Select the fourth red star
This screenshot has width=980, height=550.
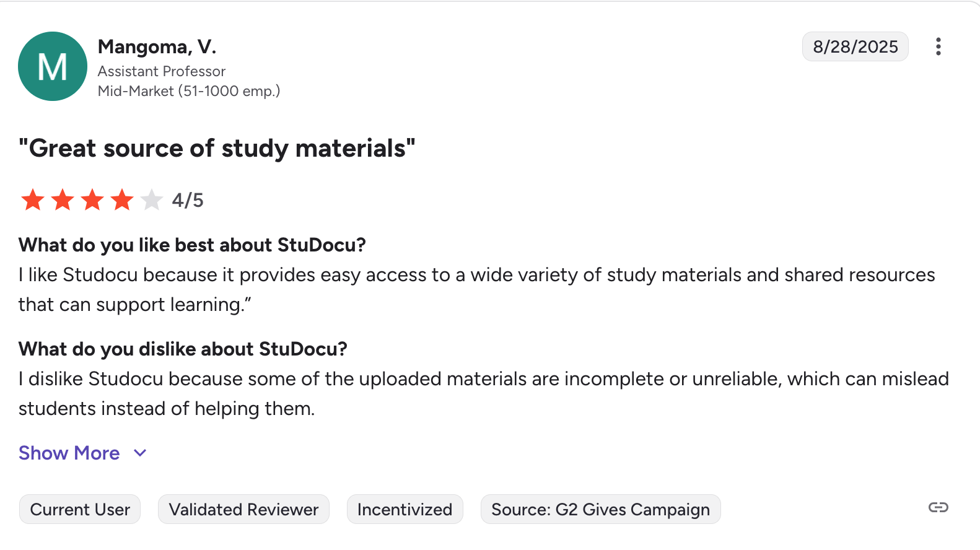[122, 199]
